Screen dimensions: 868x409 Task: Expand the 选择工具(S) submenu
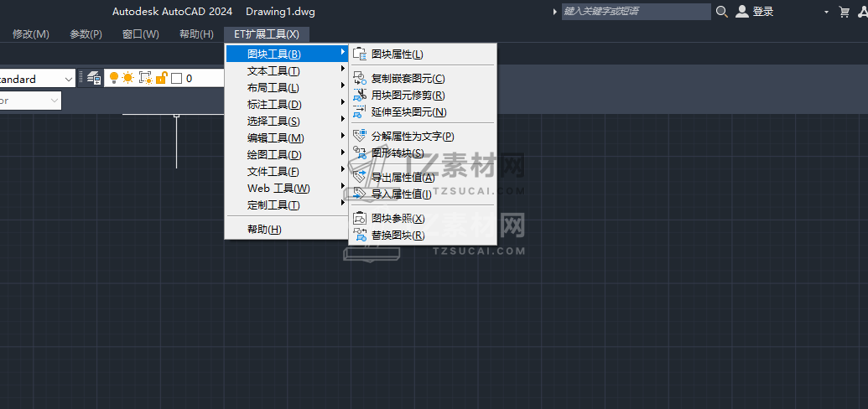(287, 122)
